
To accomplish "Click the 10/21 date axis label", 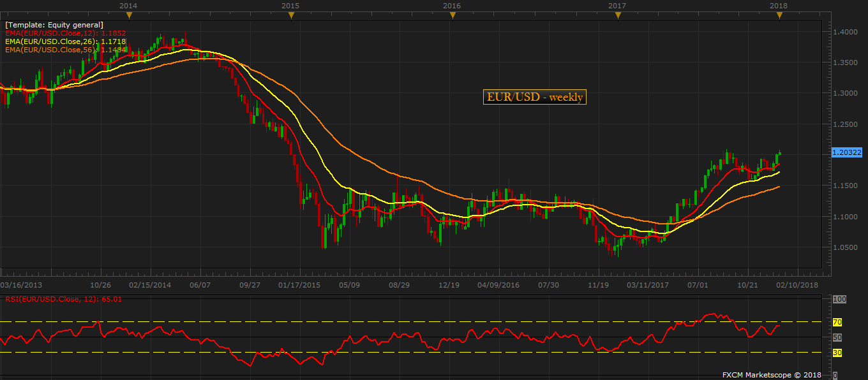I will click(x=747, y=285).
